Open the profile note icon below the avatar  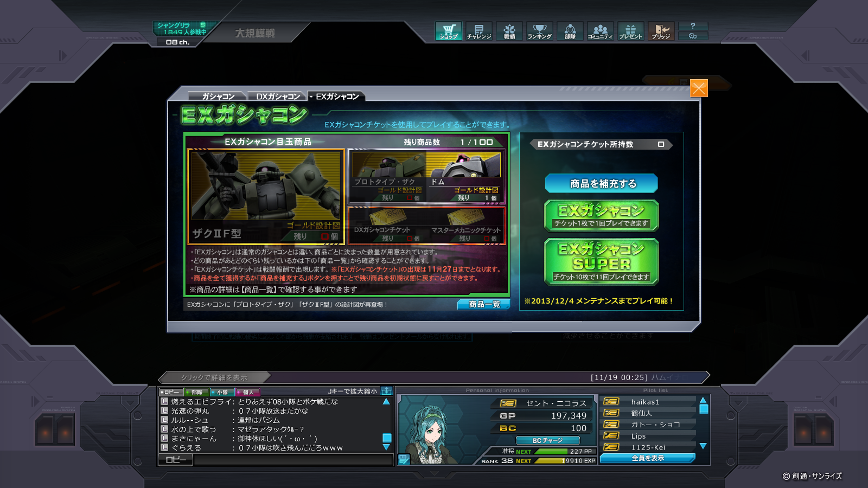pyautogui.click(x=404, y=459)
